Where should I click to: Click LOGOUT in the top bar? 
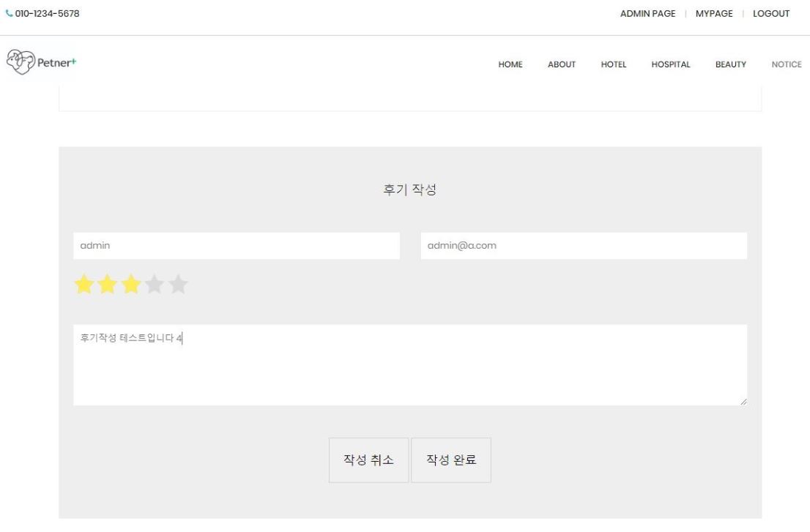point(770,13)
